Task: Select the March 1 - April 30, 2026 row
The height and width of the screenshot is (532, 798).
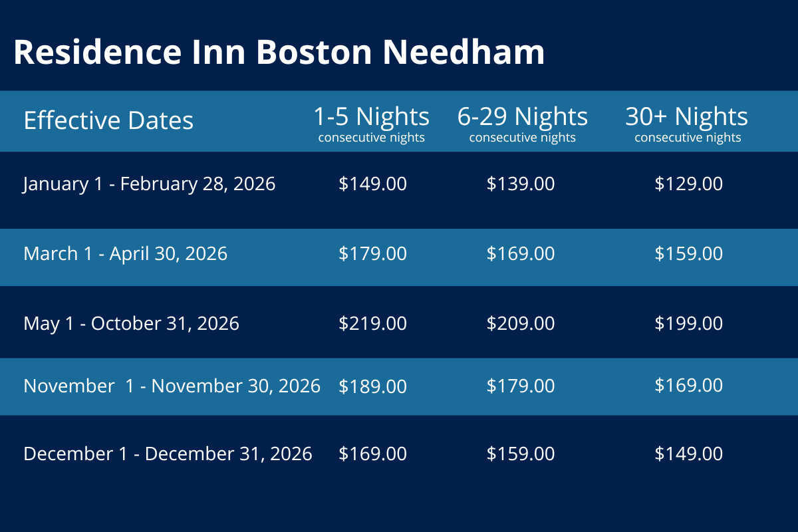Action: pos(125,253)
